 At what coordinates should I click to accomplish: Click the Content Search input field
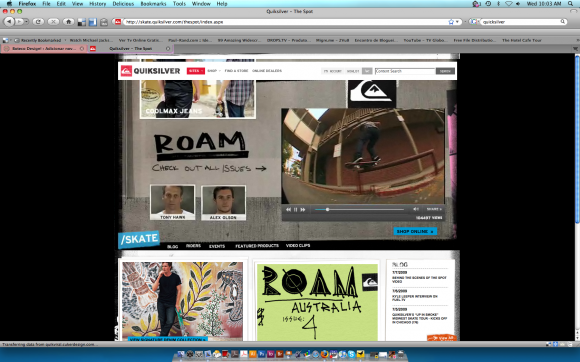tap(405, 71)
